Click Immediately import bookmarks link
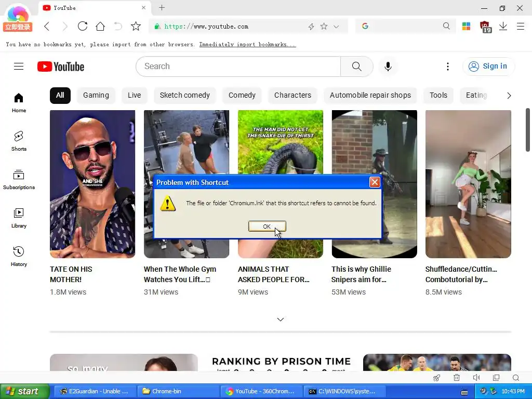Image resolution: width=532 pixels, height=399 pixels. coord(247,45)
